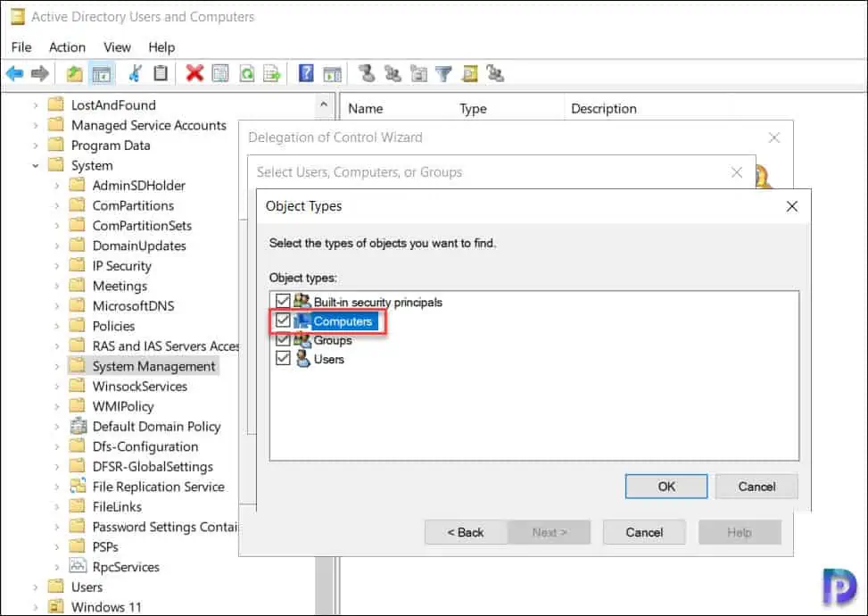Uncheck Built-in security principals checkbox
Image resolution: width=868 pixels, height=616 pixels.
283,301
